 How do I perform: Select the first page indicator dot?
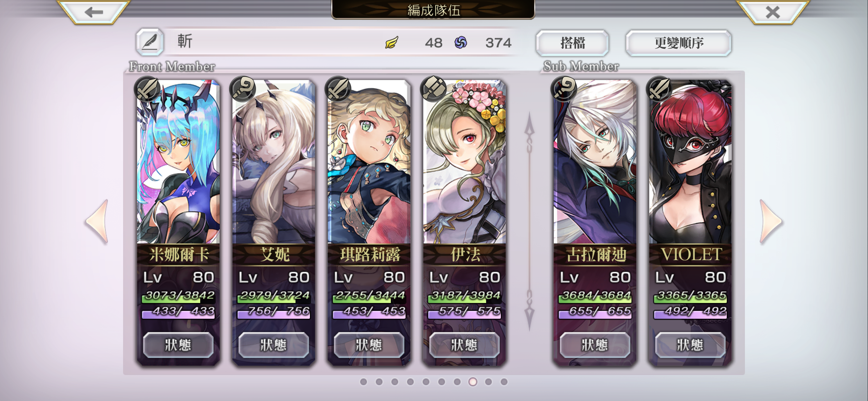click(363, 381)
